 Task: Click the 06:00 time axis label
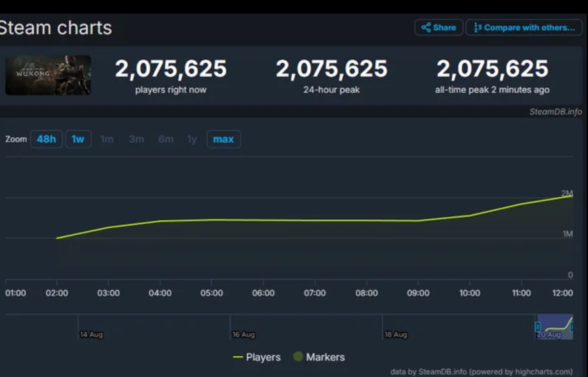(263, 293)
